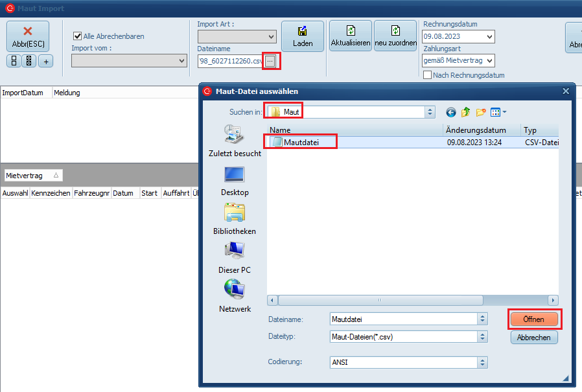Toggle Alle Abrechenbaren checkbox
The image size is (582, 392).
tap(78, 36)
